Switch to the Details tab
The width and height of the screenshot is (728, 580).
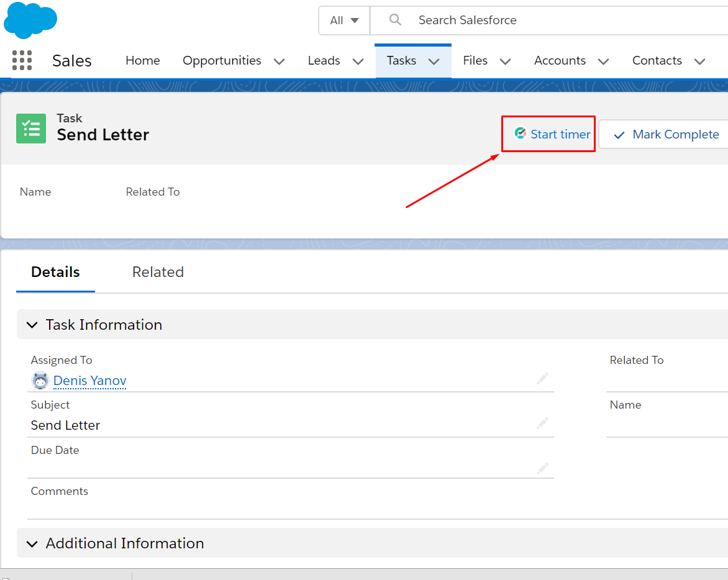(55, 272)
